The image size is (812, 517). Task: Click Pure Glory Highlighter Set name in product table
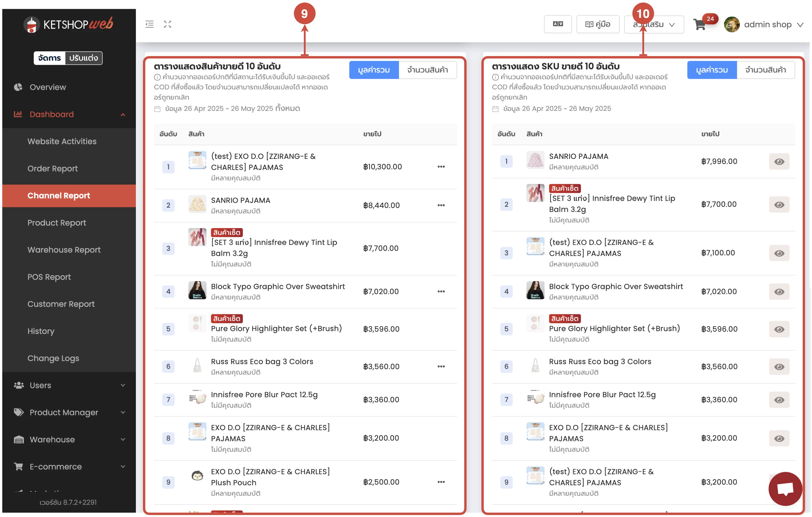point(277,329)
